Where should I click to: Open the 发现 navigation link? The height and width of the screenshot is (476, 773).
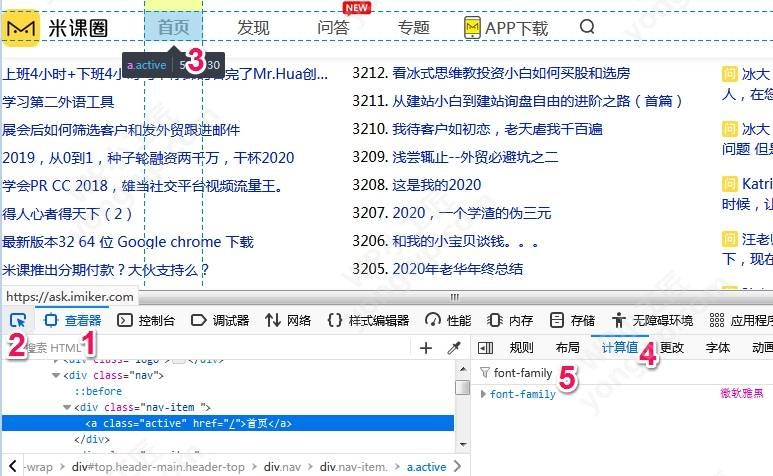pyautogui.click(x=253, y=27)
